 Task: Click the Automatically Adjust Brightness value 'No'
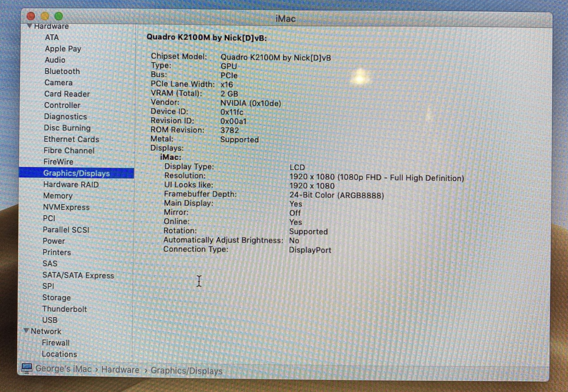[x=294, y=241]
